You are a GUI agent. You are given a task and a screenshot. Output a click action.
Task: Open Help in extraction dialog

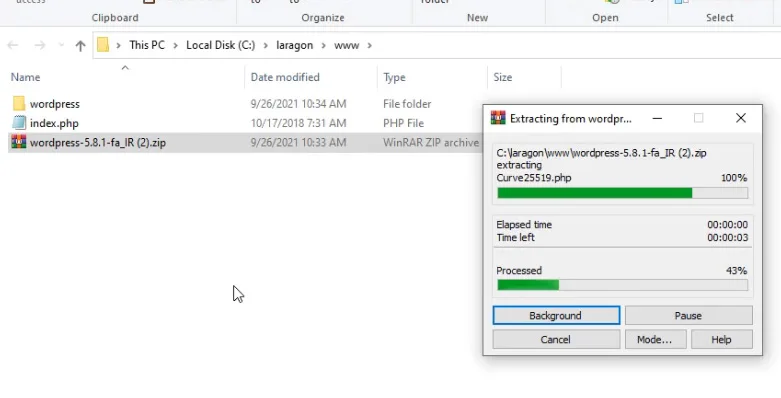[722, 339]
